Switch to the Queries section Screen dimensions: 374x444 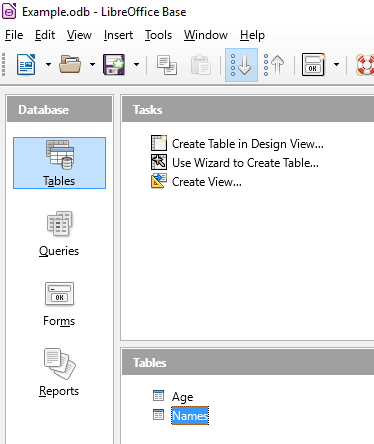(x=59, y=234)
